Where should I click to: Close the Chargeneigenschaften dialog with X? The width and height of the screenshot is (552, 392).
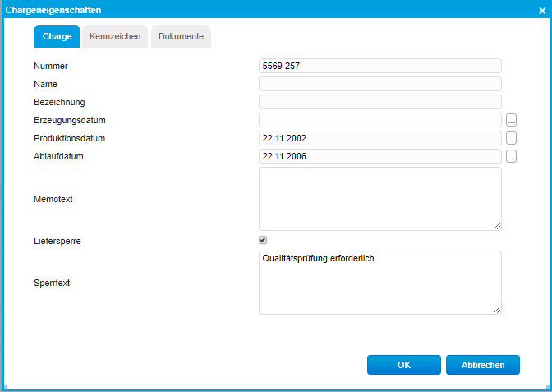coord(542,10)
